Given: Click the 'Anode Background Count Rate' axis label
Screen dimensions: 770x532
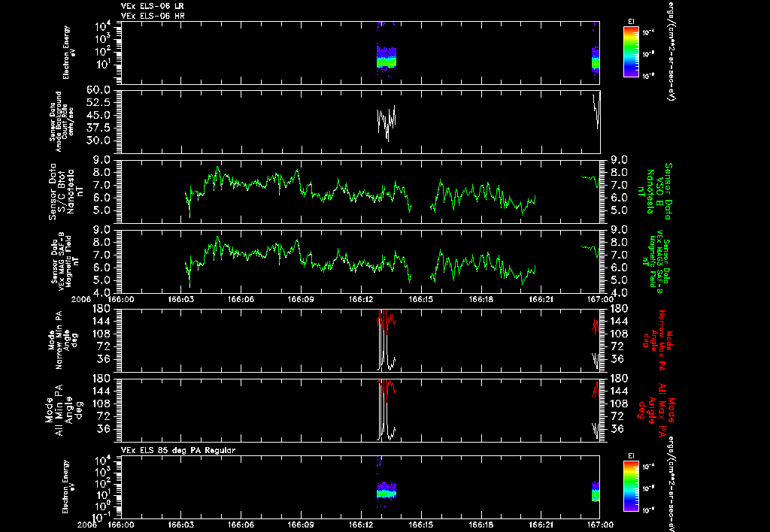Looking at the screenshot, I should [62, 122].
